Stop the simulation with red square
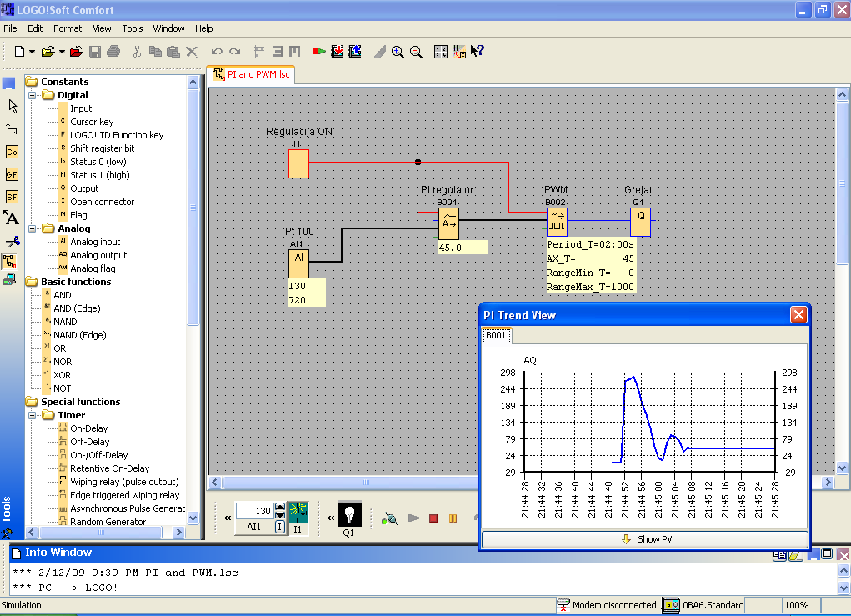 click(433, 518)
